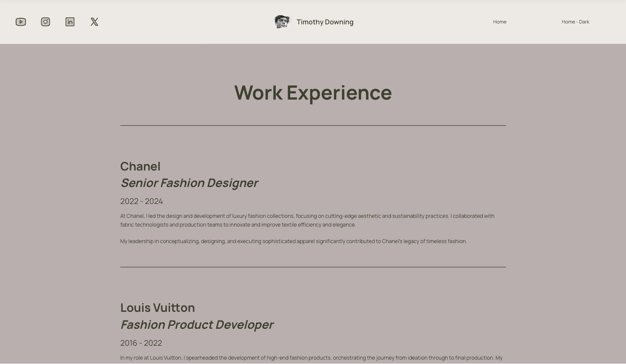626x364 pixels.
Task: Open the Instagram social icon
Action: pos(46,22)
